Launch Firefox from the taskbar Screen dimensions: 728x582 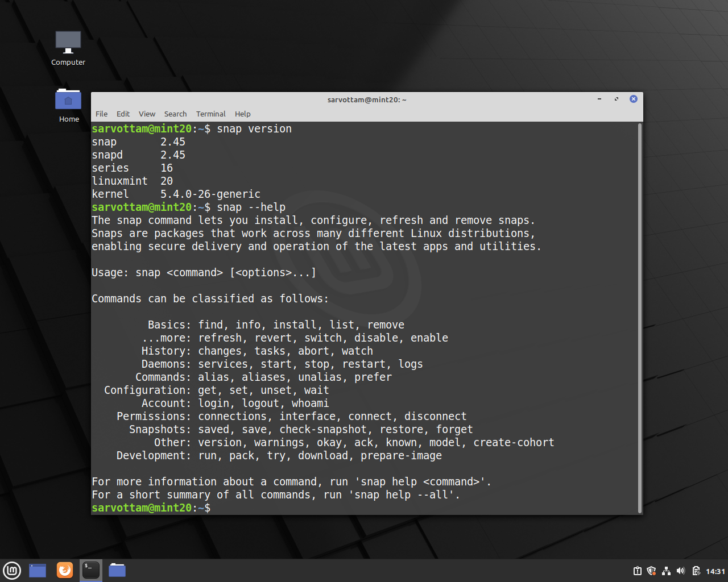tap(64, 570)
